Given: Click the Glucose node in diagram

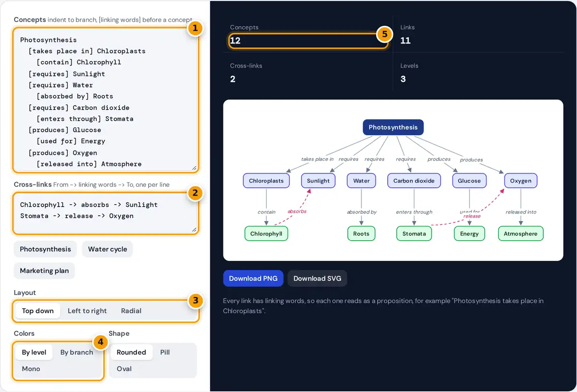Looking at the screenshot, I should click(469, 181).
